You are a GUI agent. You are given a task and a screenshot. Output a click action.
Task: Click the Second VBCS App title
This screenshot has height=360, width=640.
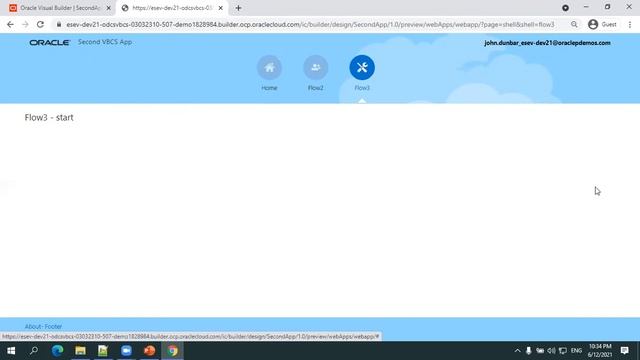coord(105,42)
